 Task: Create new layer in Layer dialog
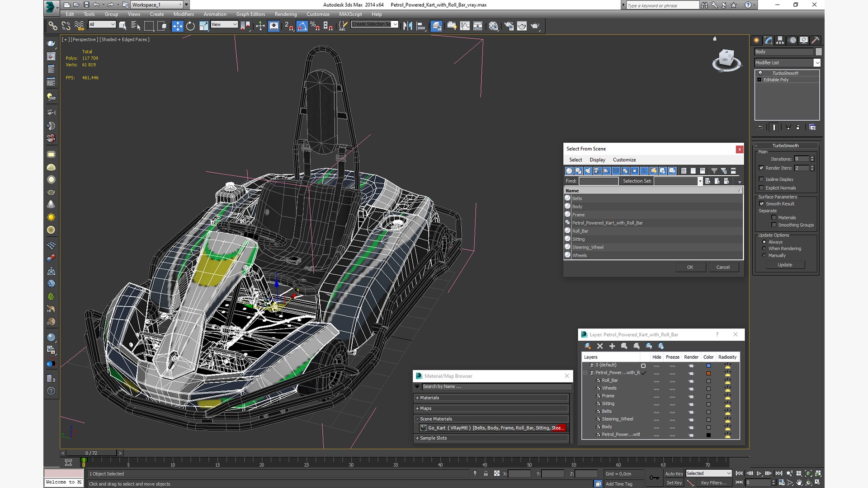pyautogui.click(x=588, y=346)
